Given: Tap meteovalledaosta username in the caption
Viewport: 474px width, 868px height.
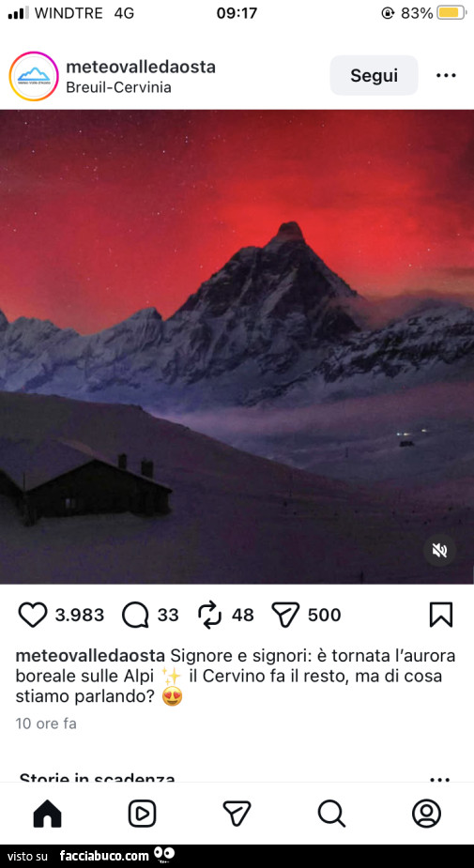Looking at the screenshot, I should [x=90, y=656].
